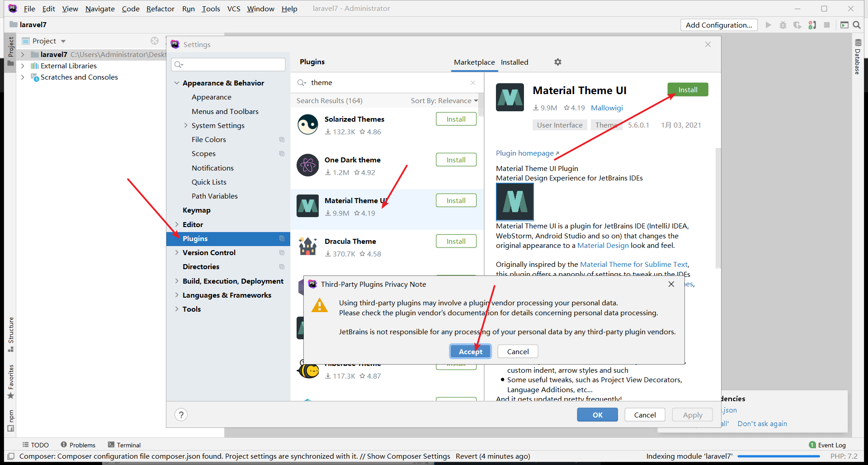Open the Event Log
Screen dimensions: 868x465
click(x=827, y=445)
